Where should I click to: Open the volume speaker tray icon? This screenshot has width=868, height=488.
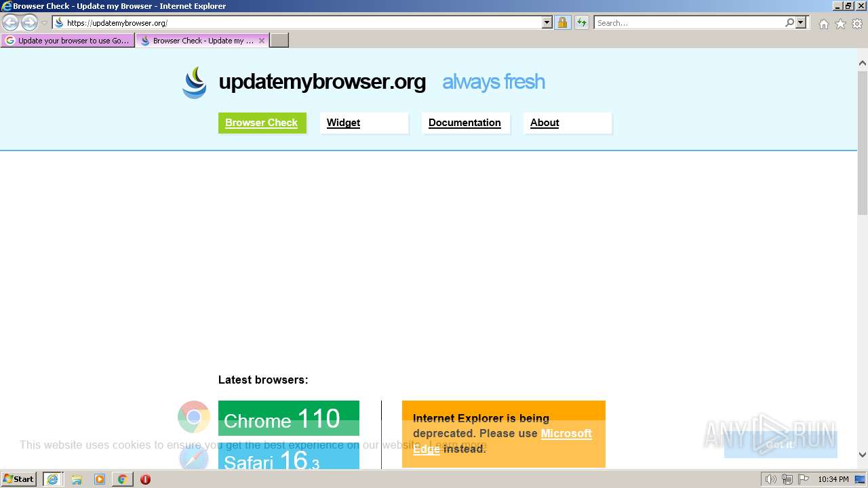(771, 479)
